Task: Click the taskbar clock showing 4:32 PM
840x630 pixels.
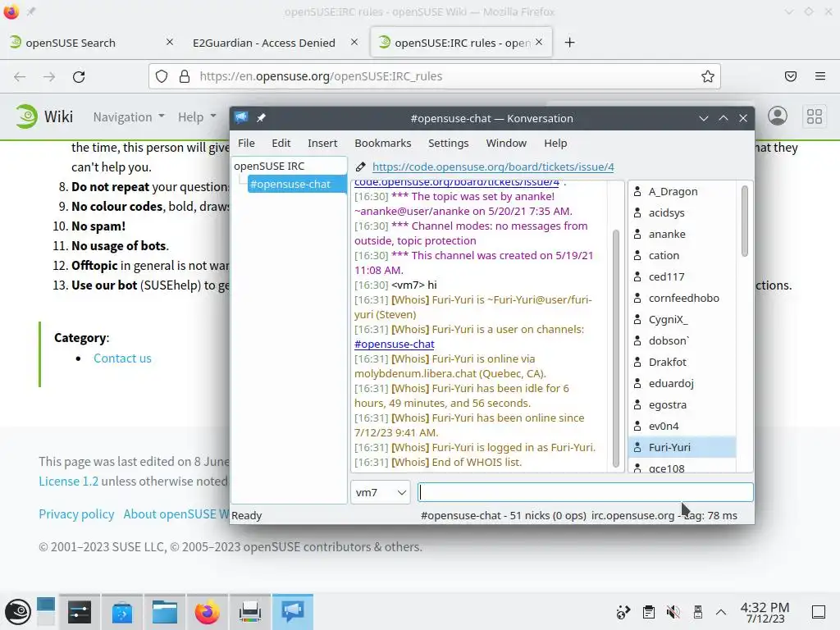Action: pyautogui.click(x=765, y=612)
